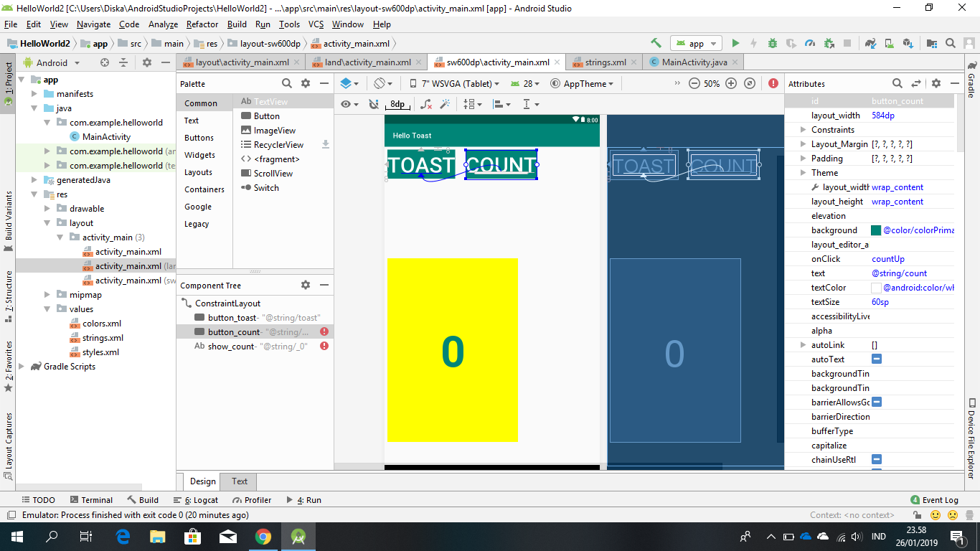This screenshot has width=980, height=551.
Task: Clear all constraints in the layout
Action: (426, 104)
